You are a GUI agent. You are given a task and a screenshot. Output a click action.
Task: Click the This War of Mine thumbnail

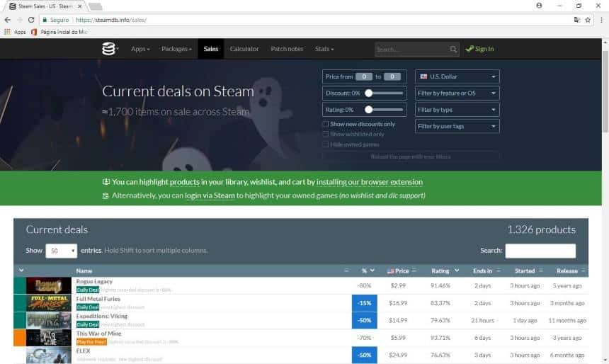click(49, 338)
